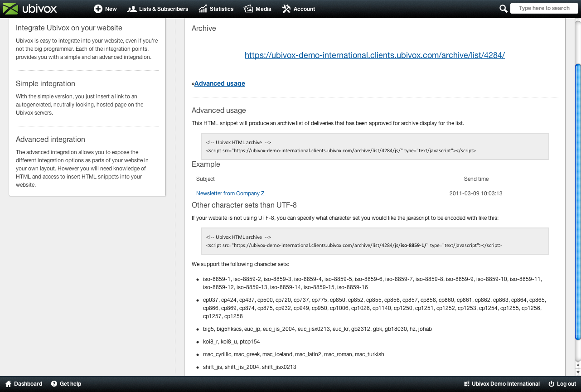
Task: Click Log out
Action: pyautogui.click(x=566, y=384)
